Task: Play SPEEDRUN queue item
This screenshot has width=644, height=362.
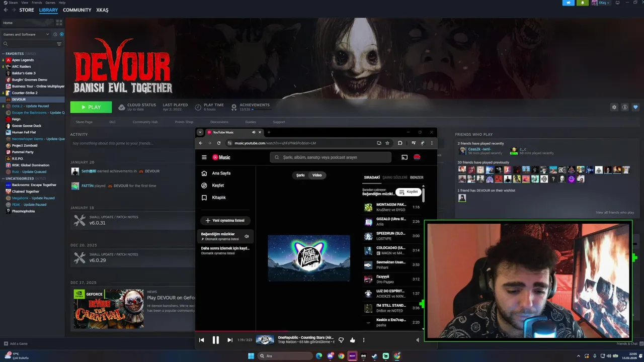Action: click(x=392, y=236)
